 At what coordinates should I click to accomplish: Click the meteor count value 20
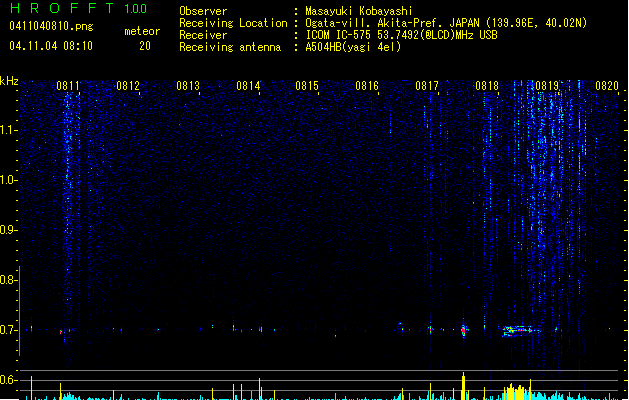click(145, 46)
